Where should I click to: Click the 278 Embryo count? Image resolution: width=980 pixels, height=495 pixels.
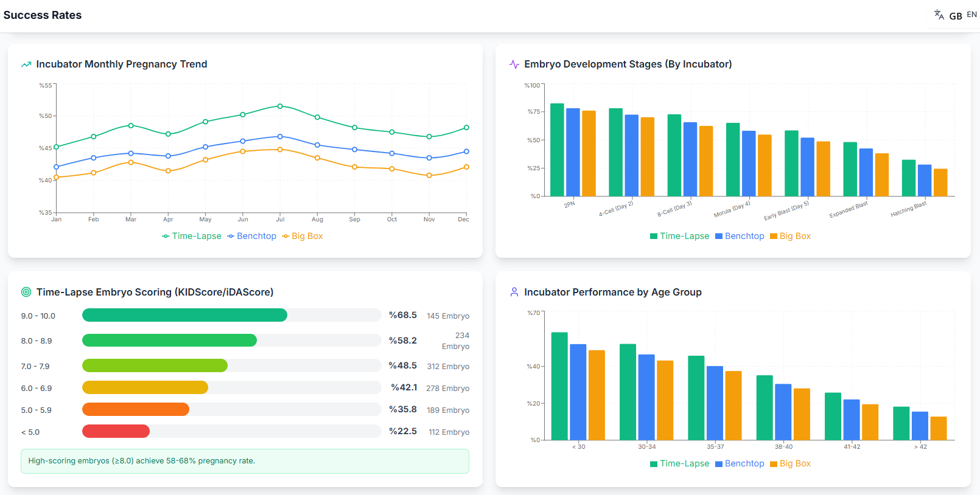pyautogui.click(x=447, y=388)
